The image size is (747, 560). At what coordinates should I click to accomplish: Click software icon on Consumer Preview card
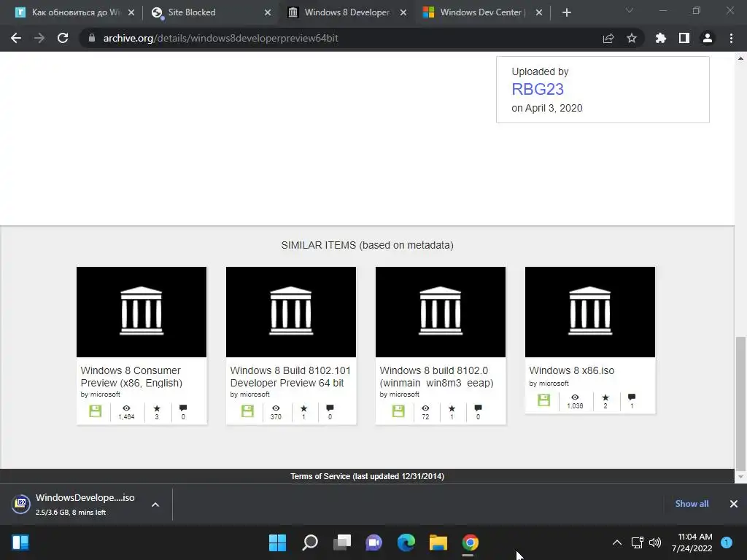[96, 411]
